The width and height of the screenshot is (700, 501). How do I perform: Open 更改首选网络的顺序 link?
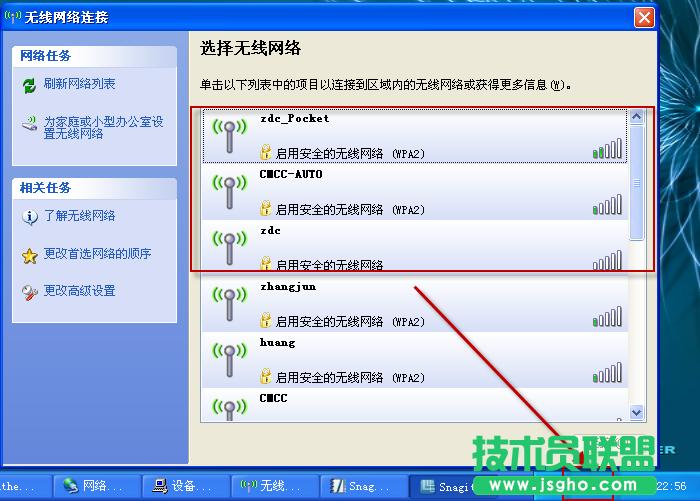[97, 254]
